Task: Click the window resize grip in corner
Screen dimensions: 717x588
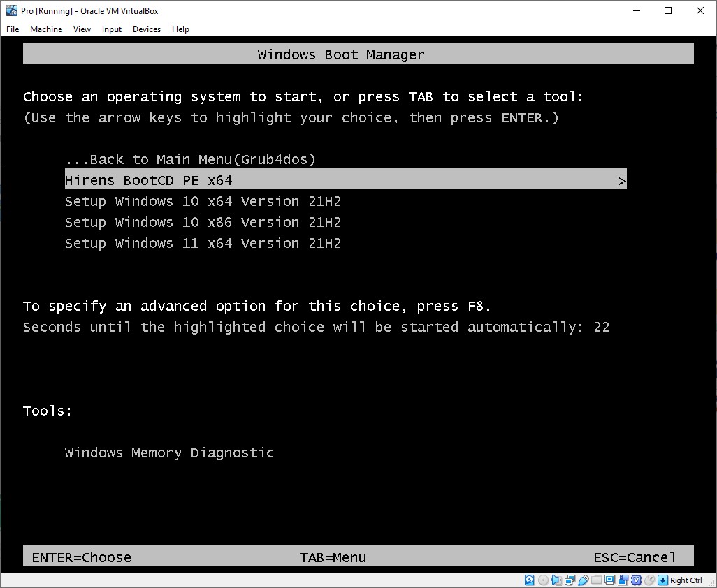Action: click(x=711, y=583)
